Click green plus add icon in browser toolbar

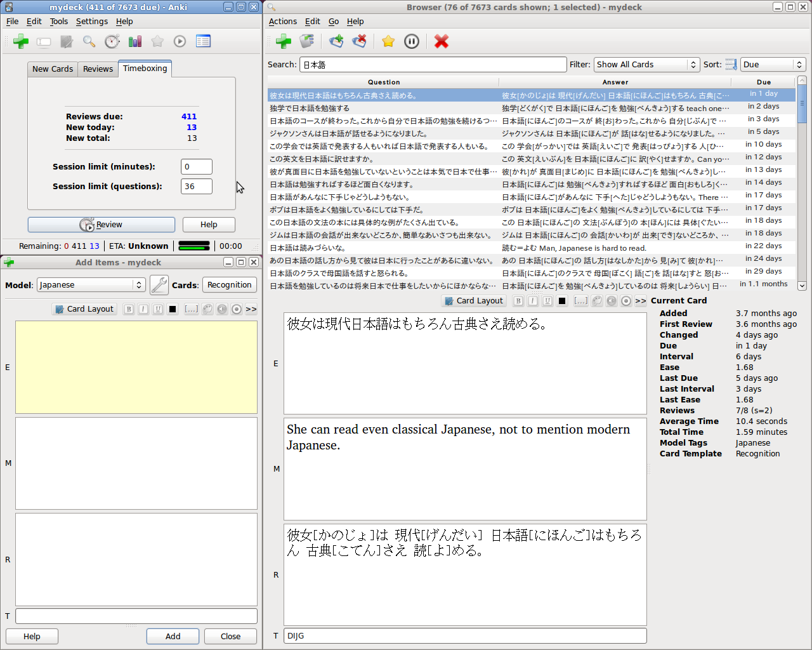pyautogui.click(x=284, y=41)
